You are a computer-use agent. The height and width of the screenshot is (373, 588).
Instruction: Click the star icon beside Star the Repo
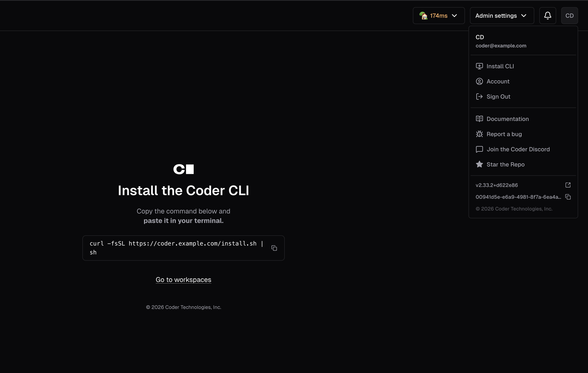coord(479,164)
